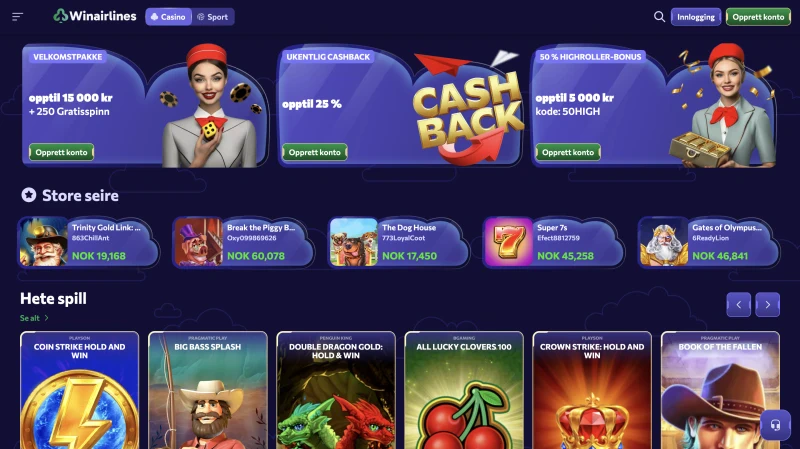800x449 pixels.
Task: Open the live support headset icon
Action: [x=775, y=425]
